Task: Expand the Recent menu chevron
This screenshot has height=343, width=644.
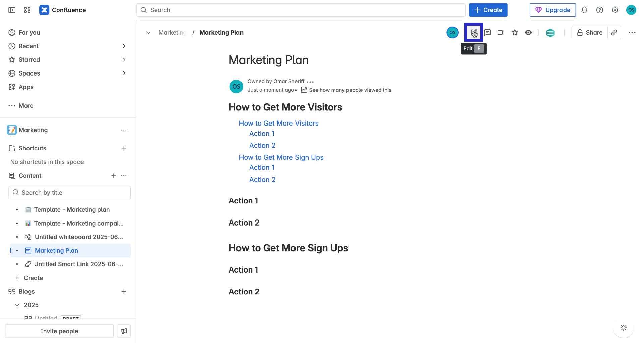Action: pyautogui.click(x=124, y=46)
